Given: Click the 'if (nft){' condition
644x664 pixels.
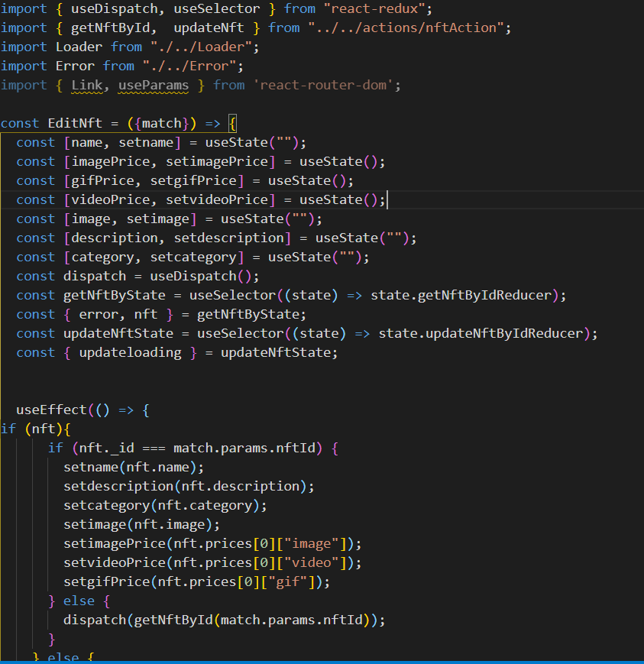Looking at the screenshot, I should tap(36, 429).
